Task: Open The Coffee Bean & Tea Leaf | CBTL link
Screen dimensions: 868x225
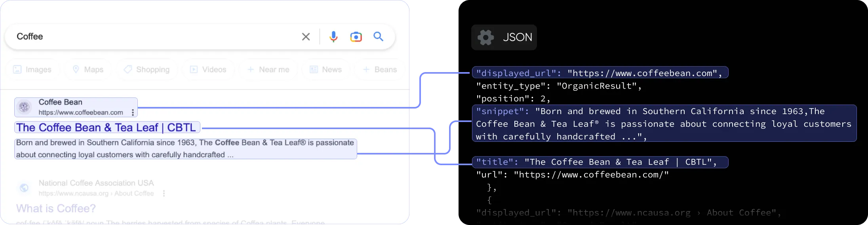Action: (x=106, y=128)
